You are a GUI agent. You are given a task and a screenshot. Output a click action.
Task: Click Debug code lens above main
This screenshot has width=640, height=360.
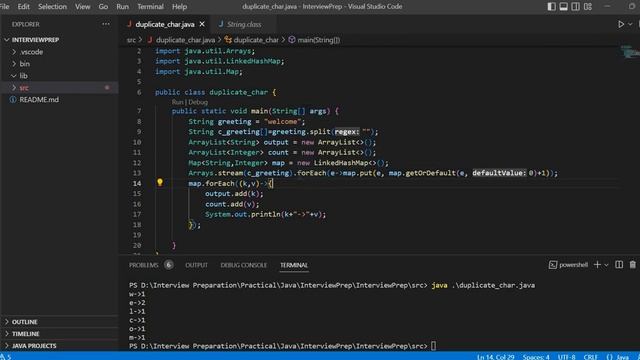[198, 102]
